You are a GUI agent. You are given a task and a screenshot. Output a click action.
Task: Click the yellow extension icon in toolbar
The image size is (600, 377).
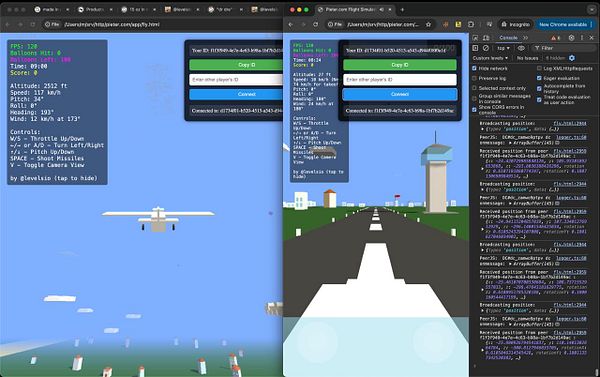pos(458,24)
